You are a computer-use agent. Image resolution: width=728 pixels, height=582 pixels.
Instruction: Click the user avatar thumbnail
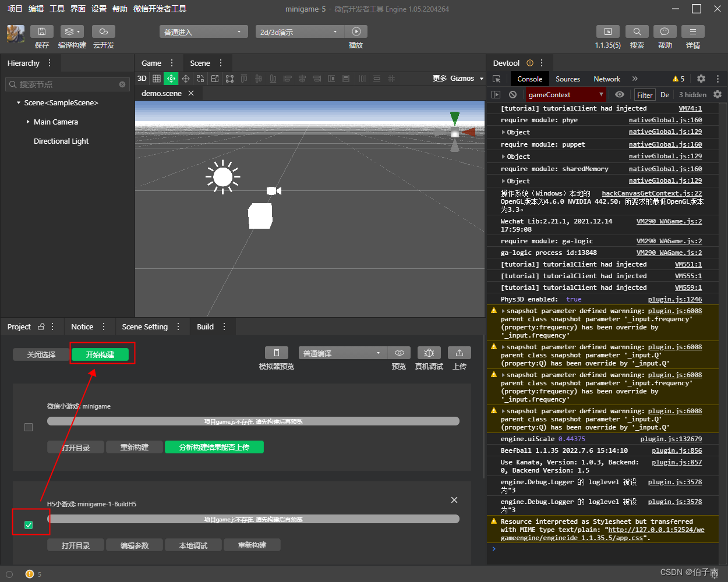pos(16,34)
